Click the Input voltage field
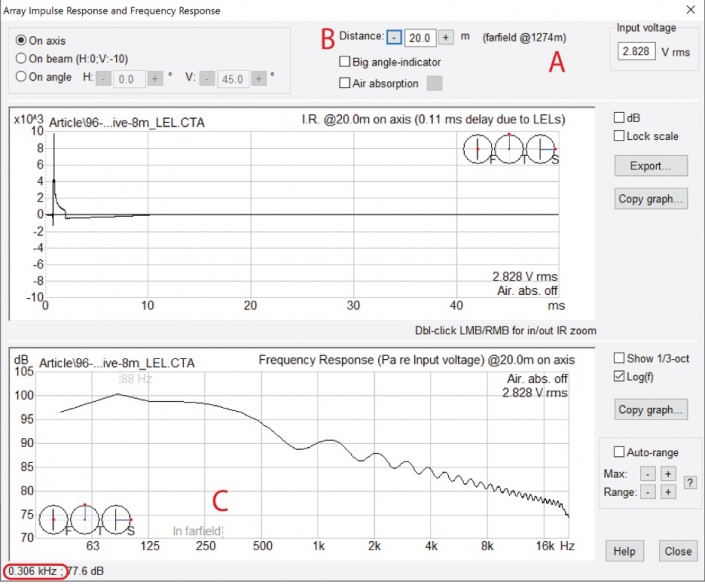Screen dimensions: 705x584 pyautogui.click(x=635, y=51)
